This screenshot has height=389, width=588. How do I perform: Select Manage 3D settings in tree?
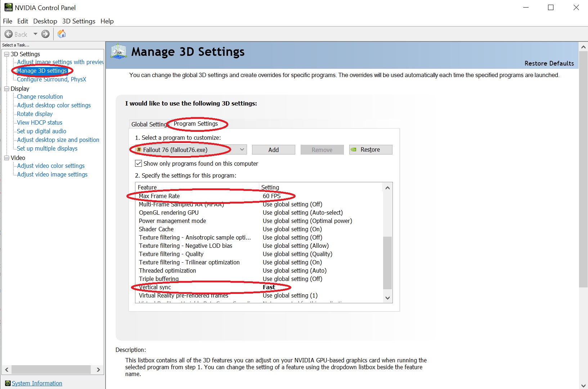(x=42, y=71)
